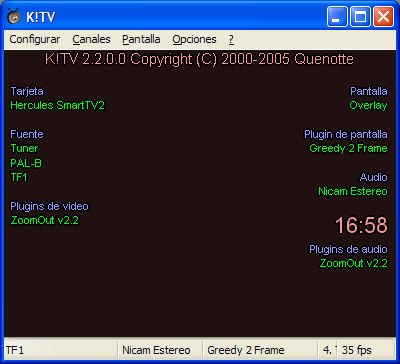The image size is (400, 364).
Task: Open the Canales menu
Action: 91,39
